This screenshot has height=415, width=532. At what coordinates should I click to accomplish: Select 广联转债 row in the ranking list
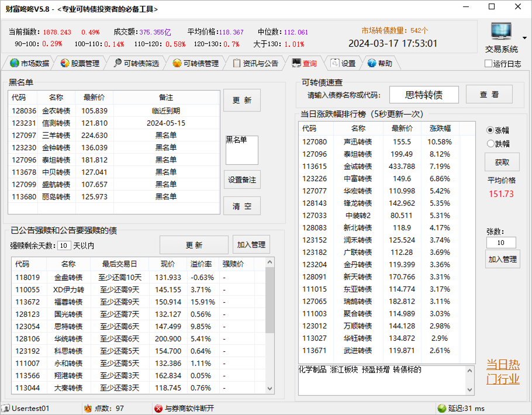click(387, 252)
